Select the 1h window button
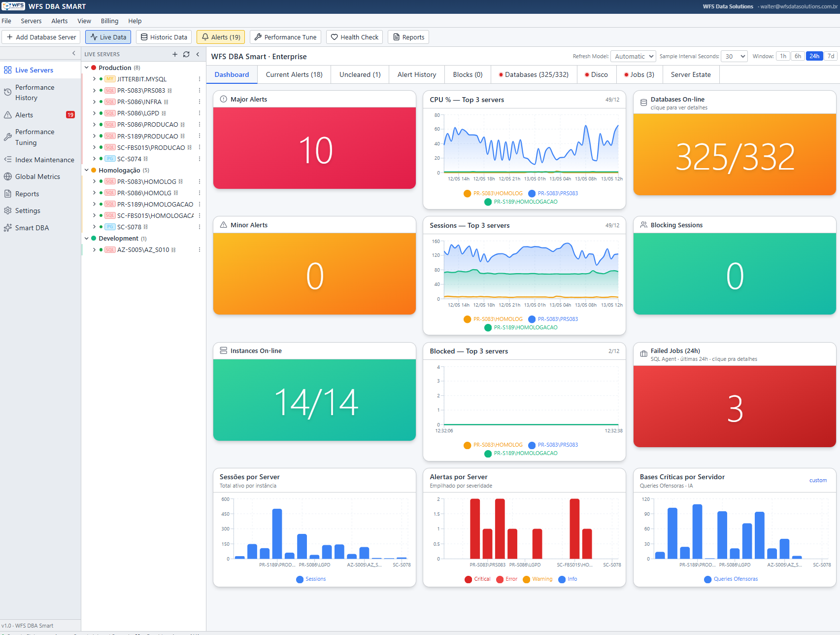The image size is (840, 635). (783, 56)
